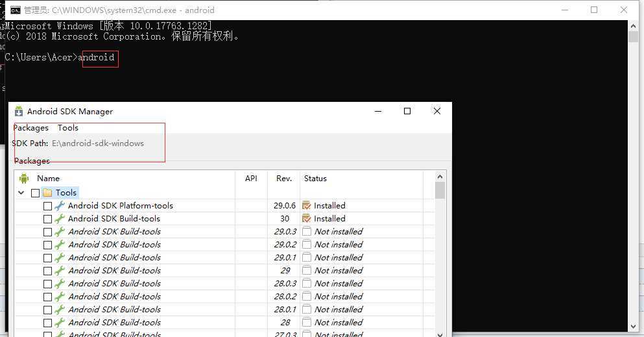Image resolution: width=644 pixels, height=337 pixels.
Task: Click wrench icon of Android SDK Platform-tools
Action: (60, 205)
